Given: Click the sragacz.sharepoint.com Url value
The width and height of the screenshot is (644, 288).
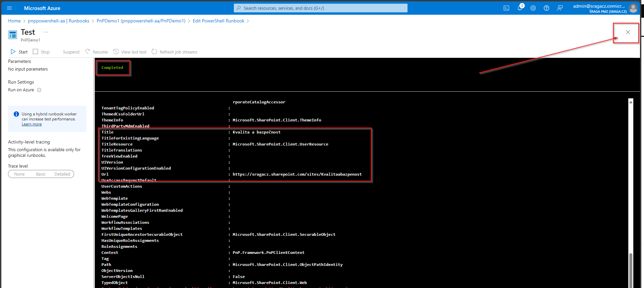Looking at the screenshot, I should [297, 174].
